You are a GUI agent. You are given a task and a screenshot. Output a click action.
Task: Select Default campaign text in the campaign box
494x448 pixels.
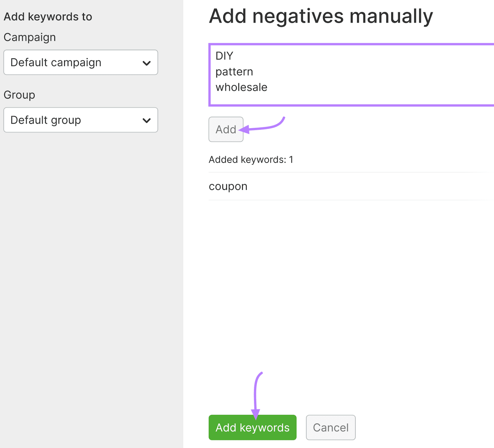pyautogui.click(x=56, y=62)
